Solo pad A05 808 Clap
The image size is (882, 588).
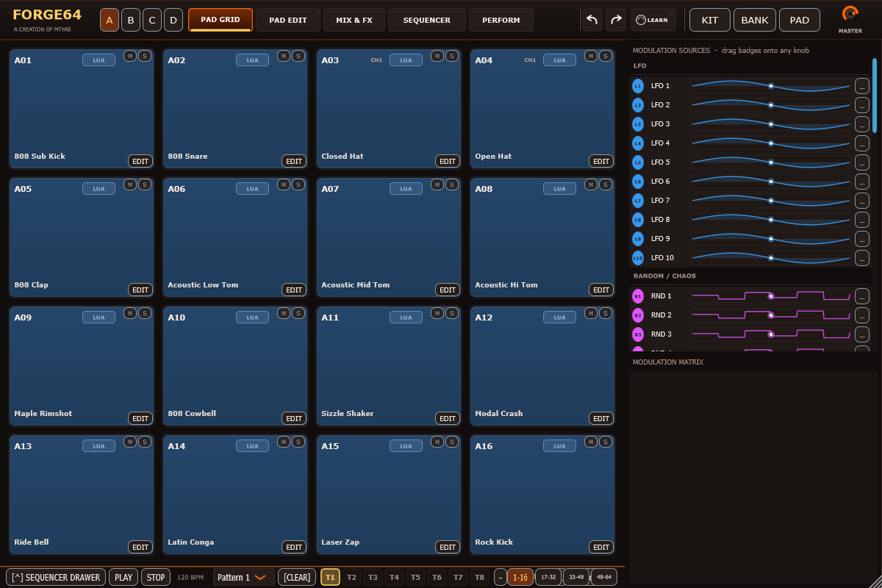[x=144, y=184]
